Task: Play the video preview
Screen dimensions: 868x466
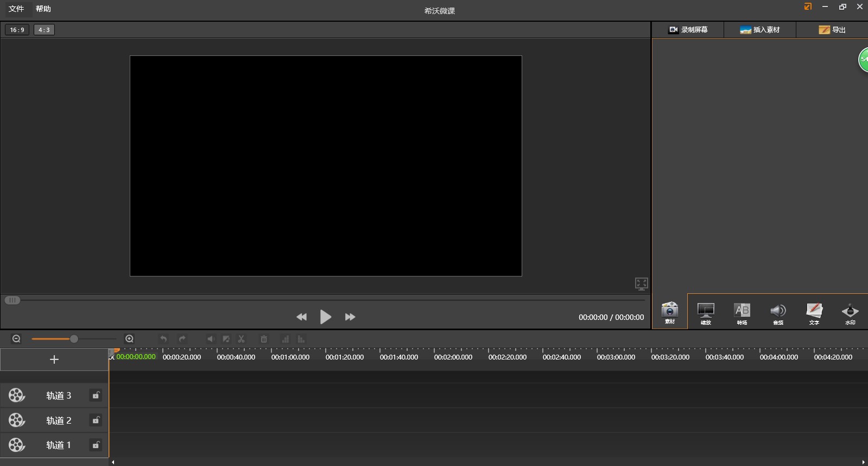Action: click(326, 317)
